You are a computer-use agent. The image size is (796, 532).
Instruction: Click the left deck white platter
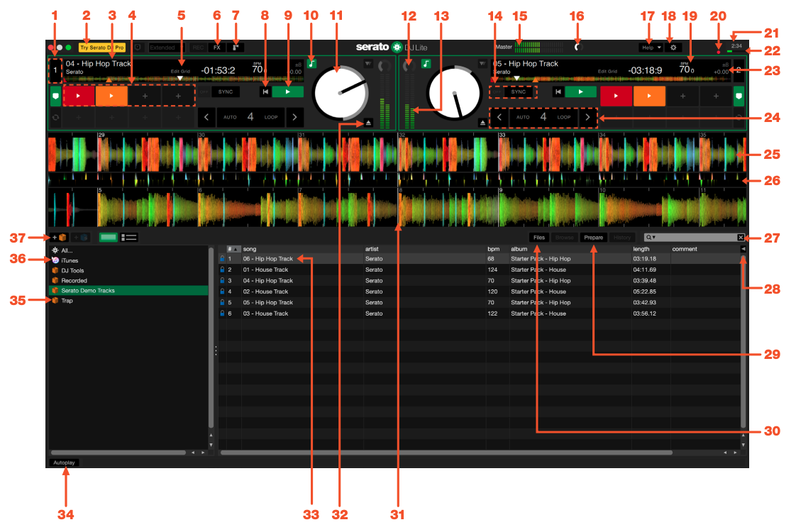click(x=340, y=93)
